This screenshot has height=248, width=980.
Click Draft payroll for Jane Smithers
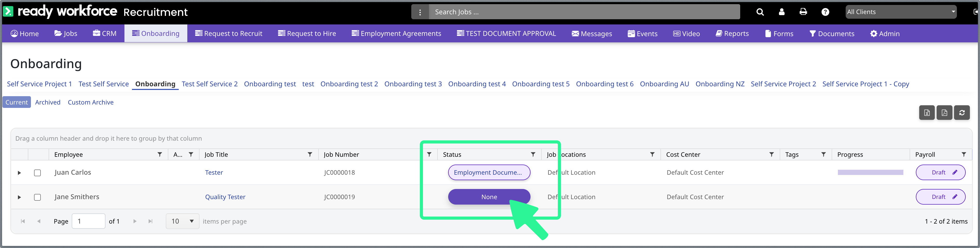click(941, 197)
